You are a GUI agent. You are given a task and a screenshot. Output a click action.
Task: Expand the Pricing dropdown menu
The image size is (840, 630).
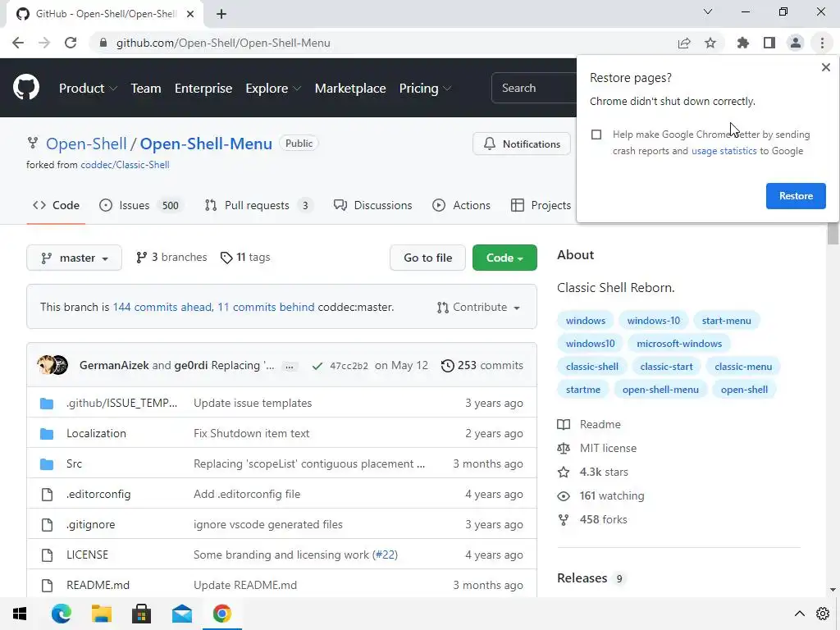(x=426, y=89)
